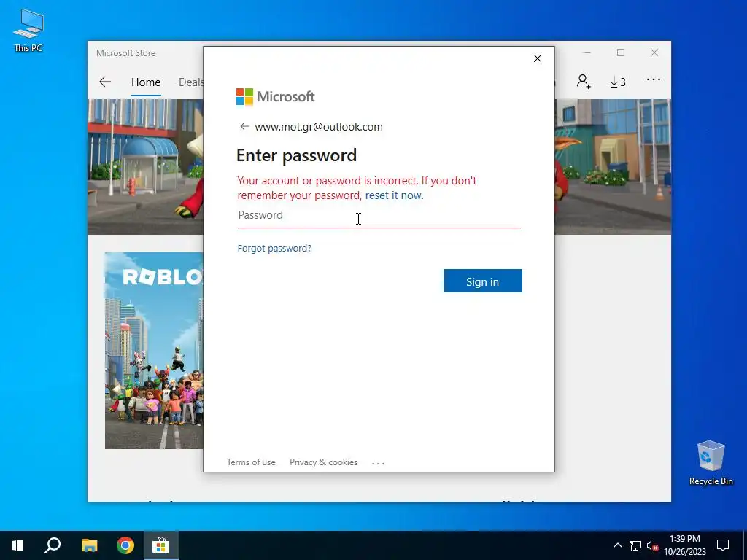This screenshot has width=747, height=560.
Task: Open File Explorer from taskbar
Action: tap(89, 545)
